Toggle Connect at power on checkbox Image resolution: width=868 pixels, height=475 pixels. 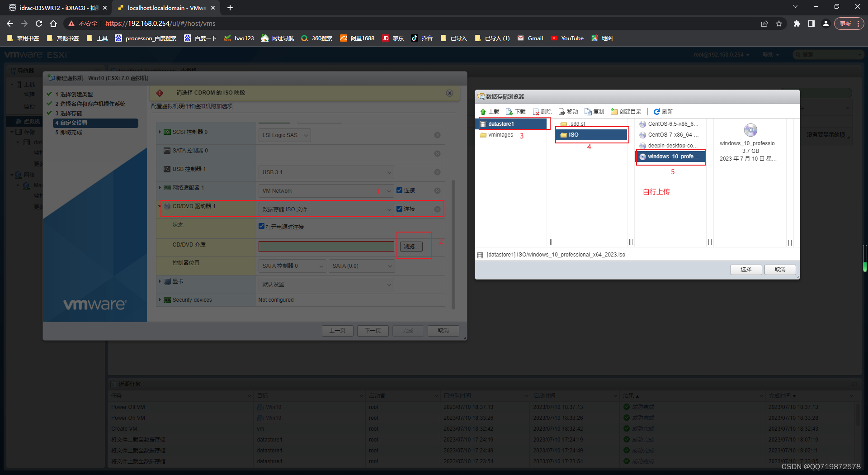click(x=261, y=226)
